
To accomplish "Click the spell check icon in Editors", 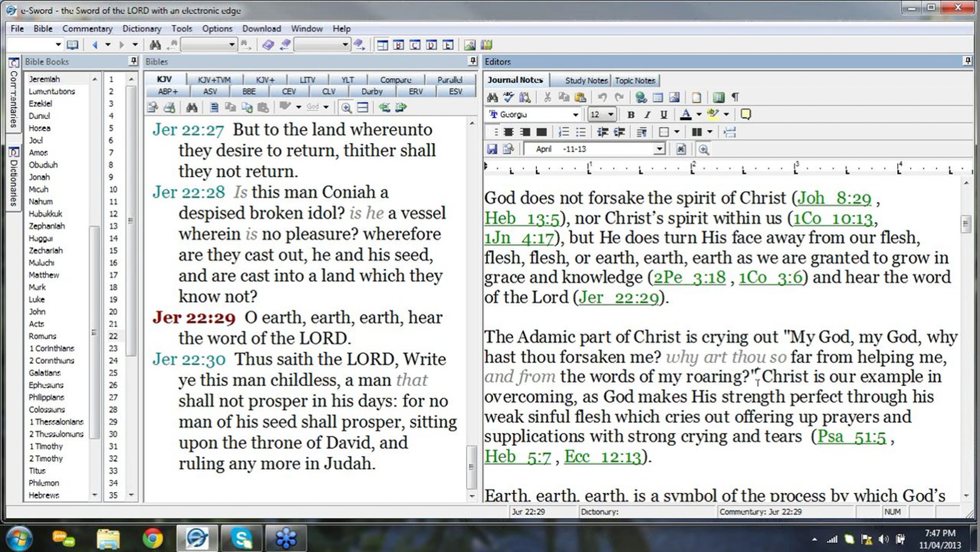I will pyautogui.click(x=508, y=97).
